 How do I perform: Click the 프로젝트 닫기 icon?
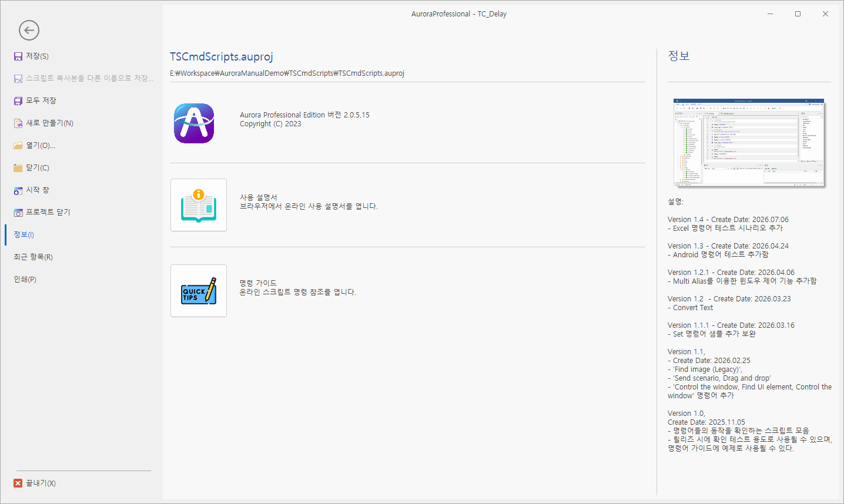[18, 213]
